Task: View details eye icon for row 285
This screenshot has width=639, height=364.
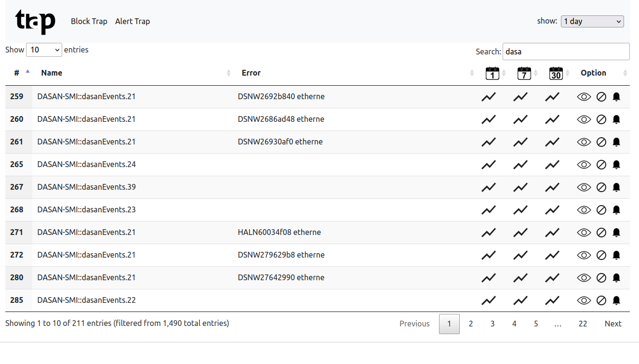Action: click(584, 300)
